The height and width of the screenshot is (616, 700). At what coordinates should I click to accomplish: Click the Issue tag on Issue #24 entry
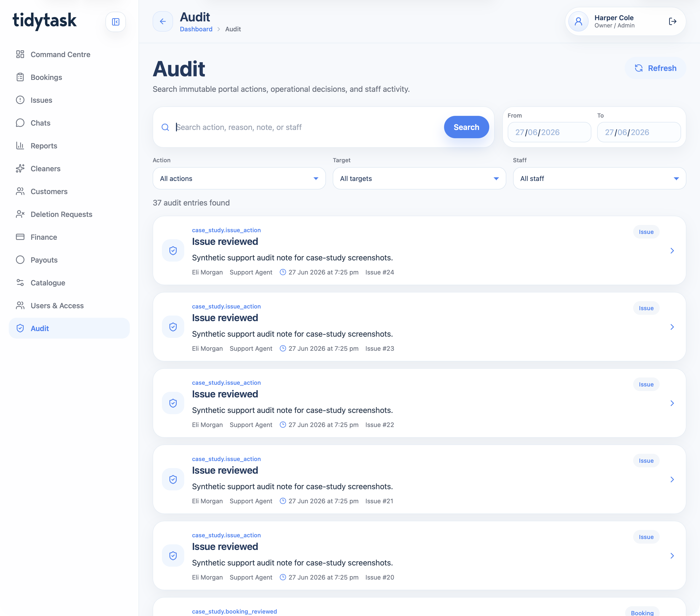point(646,232)
